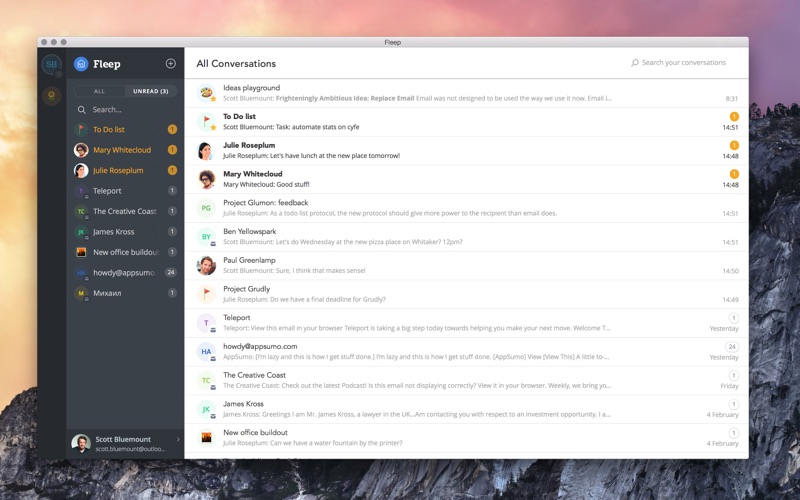Click the yellow lightbulb icon in left rail

click(x=52, y=95)
